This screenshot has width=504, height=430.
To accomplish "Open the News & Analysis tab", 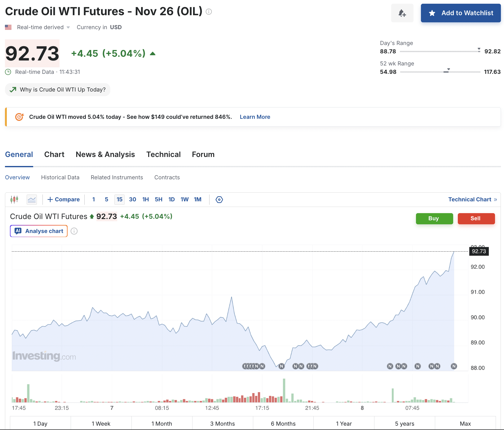I will (105, 155).
